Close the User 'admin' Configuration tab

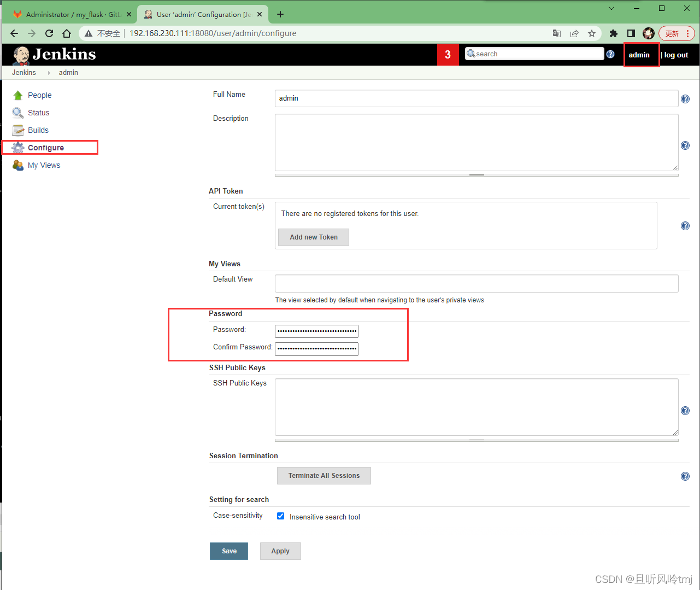click(260, 14)
